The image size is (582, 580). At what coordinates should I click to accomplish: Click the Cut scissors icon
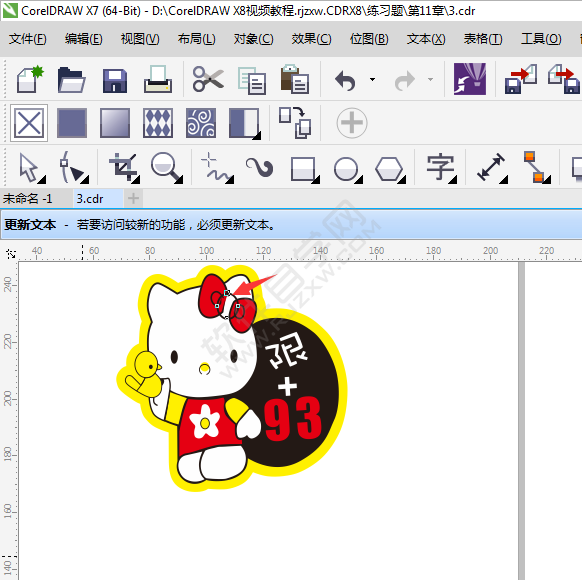[207, 79]
